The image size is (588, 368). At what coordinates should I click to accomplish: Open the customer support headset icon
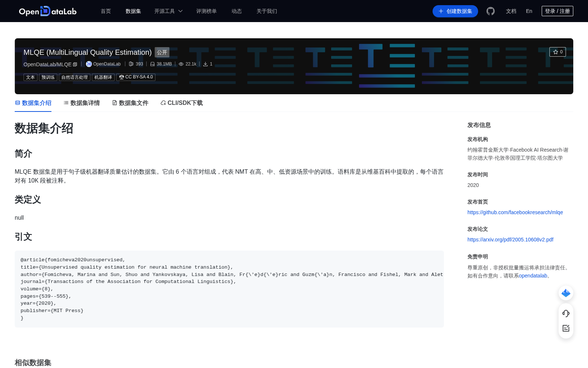coord(566,314)
